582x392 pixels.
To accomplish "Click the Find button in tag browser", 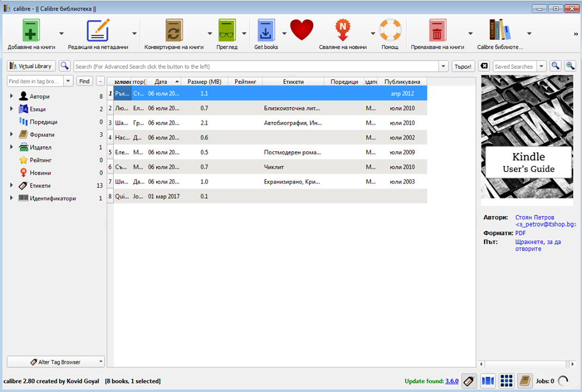I will click(84, 81).
